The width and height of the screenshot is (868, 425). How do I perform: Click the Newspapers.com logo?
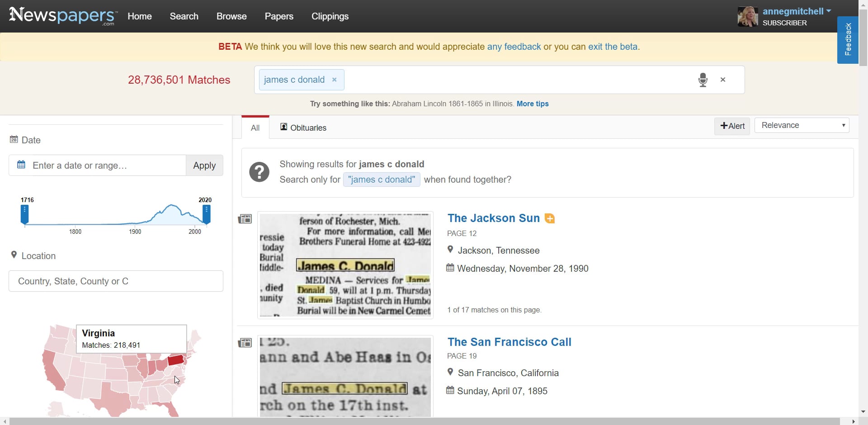(x=62, y=16)
